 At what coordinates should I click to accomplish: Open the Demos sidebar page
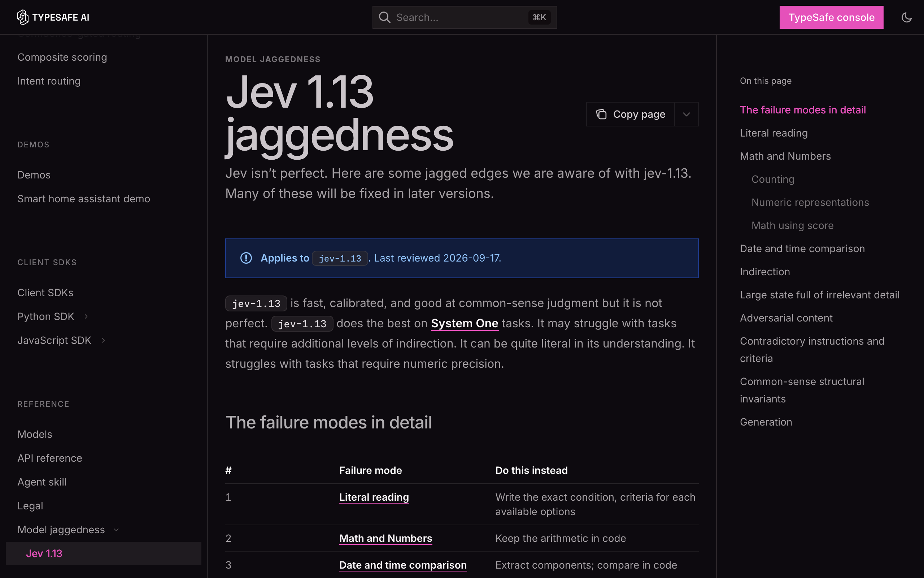pos(34,175)
